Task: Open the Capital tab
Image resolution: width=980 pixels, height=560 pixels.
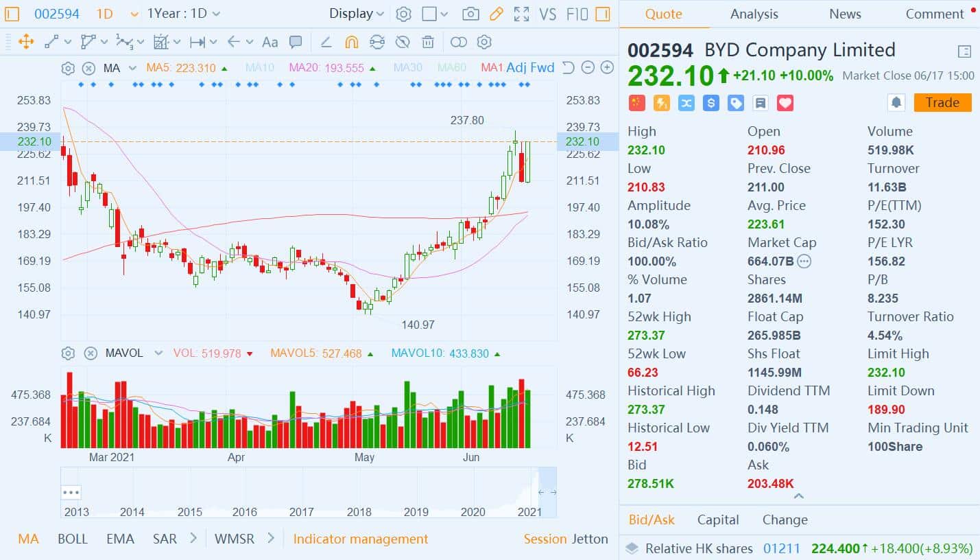Action: pyautogui.click(x=718, y=520)
